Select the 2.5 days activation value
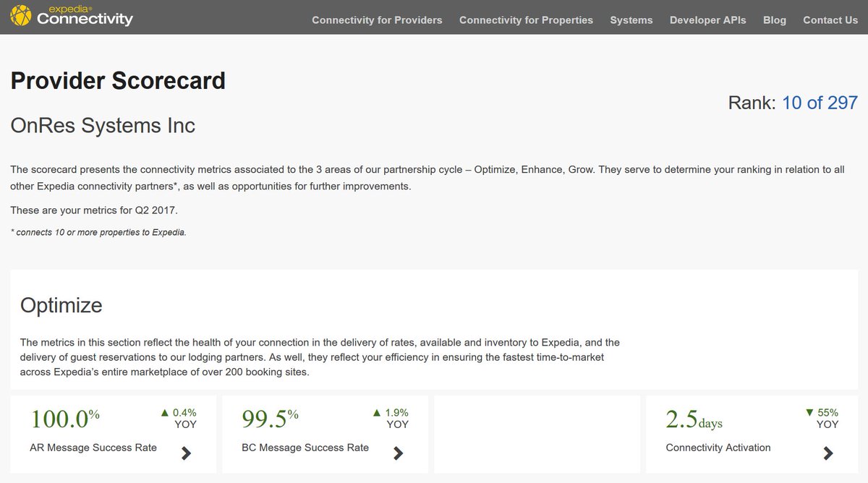 point(694,419)
